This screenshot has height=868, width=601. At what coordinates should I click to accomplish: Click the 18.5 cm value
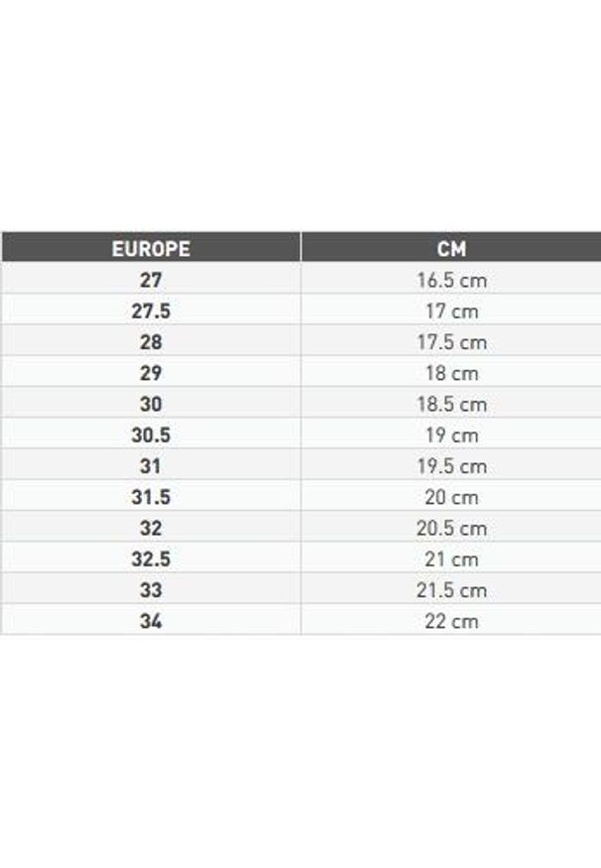[451, 404]
